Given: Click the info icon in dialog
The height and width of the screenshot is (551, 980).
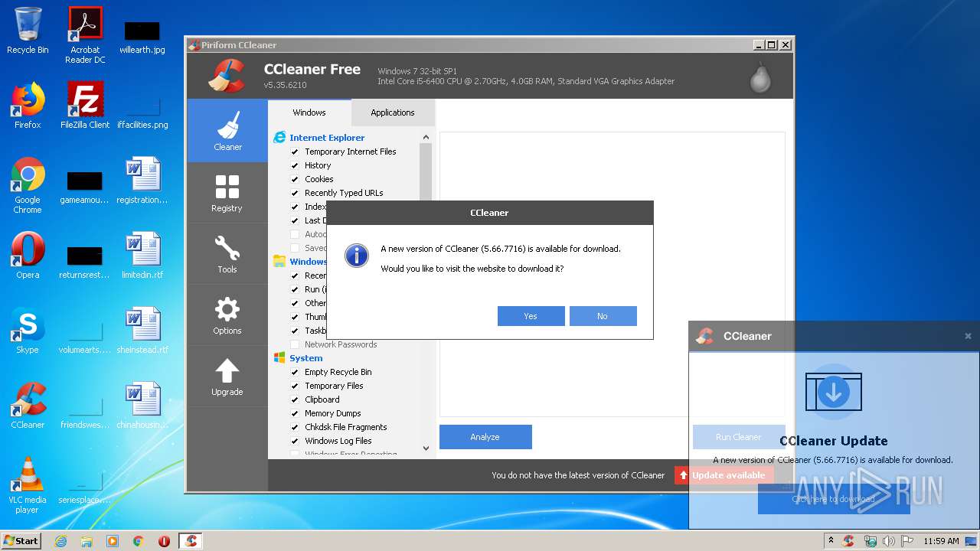Looking at the screenshot, I should [357, 256].
